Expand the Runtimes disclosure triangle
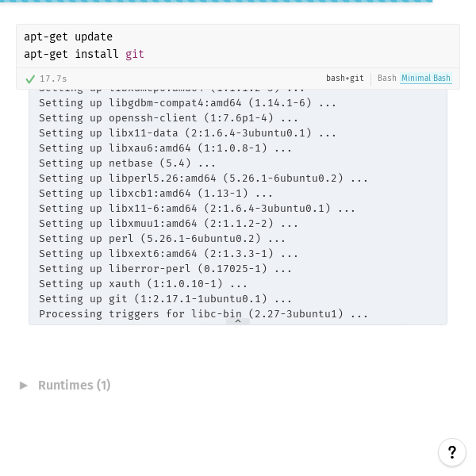 pos(24,385)
